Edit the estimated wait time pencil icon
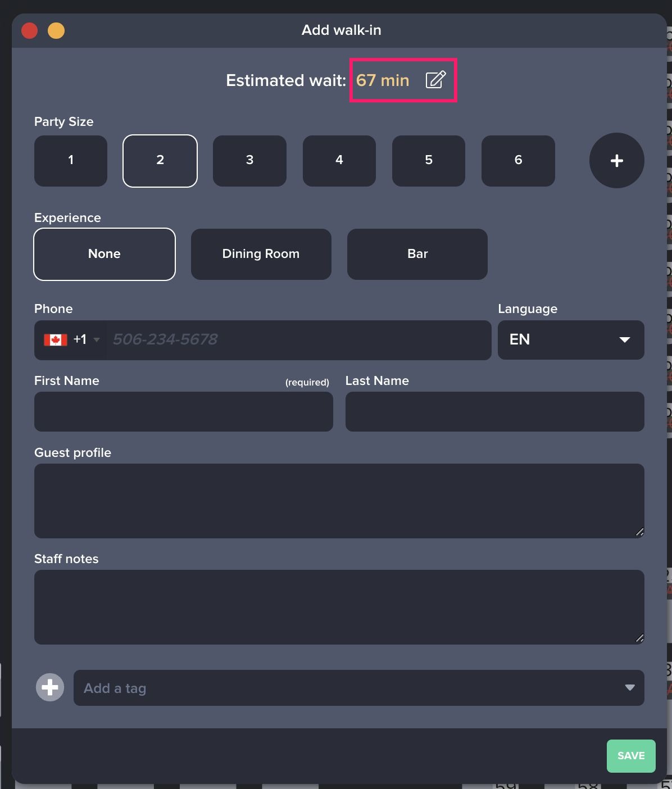672x789 pixels. [435, 80]
